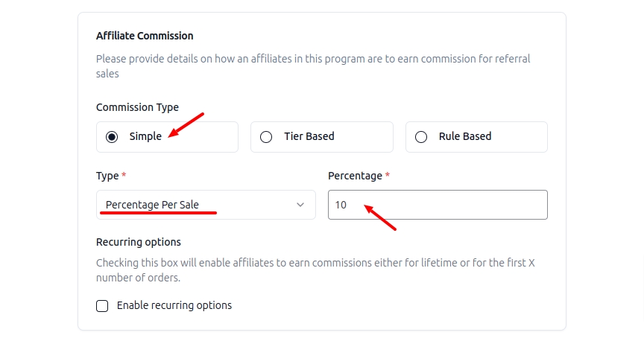Click the red arrow pointing at Simple
The width and height of the screenshot is (644, 341).
coord(185,126)
